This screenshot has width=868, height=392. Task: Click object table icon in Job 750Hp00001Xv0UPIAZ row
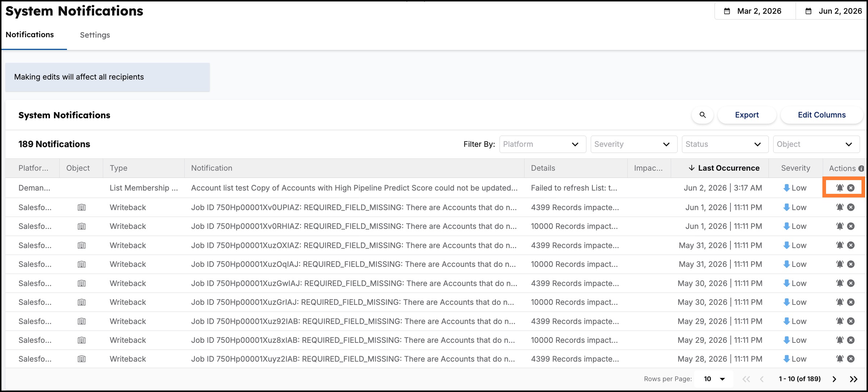pyautogui.click(x=82, y=208)
